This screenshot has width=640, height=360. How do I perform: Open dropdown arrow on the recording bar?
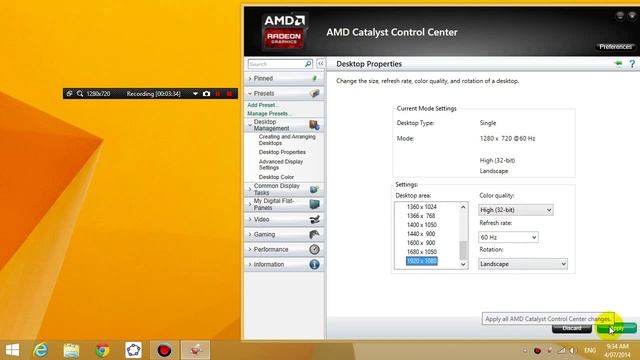point(195,93)
